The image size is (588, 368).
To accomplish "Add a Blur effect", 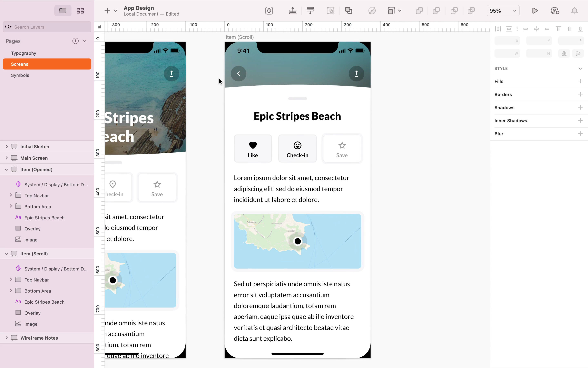I will [580, 134].
